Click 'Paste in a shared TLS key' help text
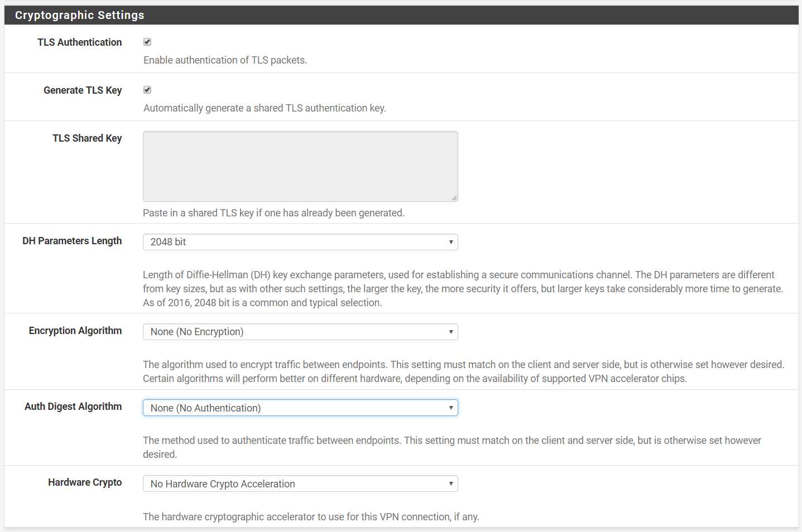This screenshot has width=802, height=532. (x=273, y=213)
